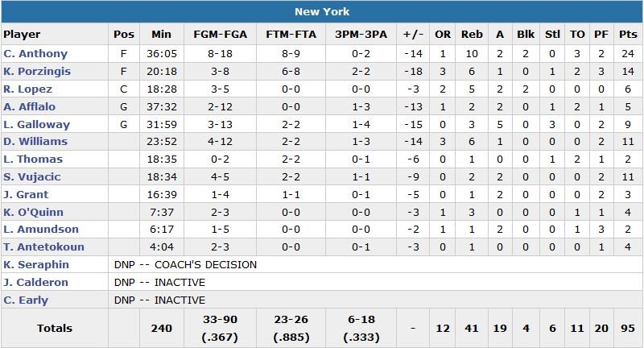
Task: Click C. Early's name link
Action: 26,300
